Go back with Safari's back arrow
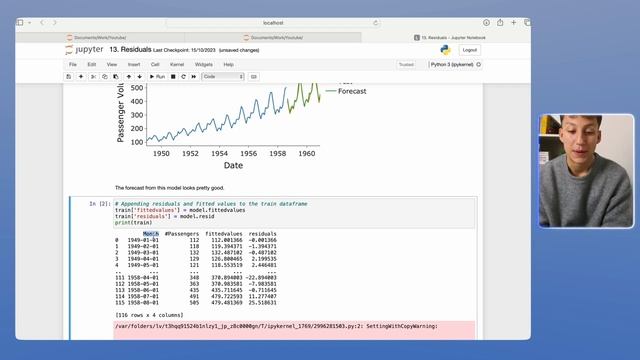The width and height of the screenshot is (640, 360). tap(42, 22)
